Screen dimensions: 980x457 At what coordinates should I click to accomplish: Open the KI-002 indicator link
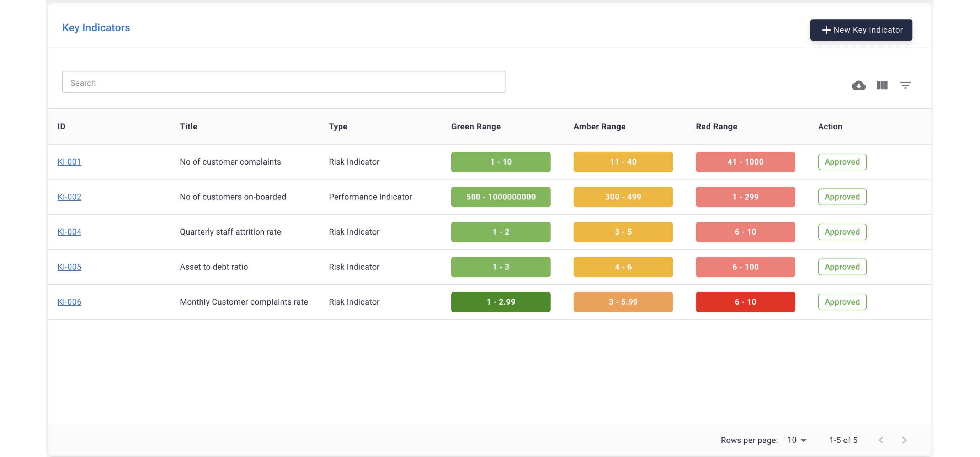69,197
